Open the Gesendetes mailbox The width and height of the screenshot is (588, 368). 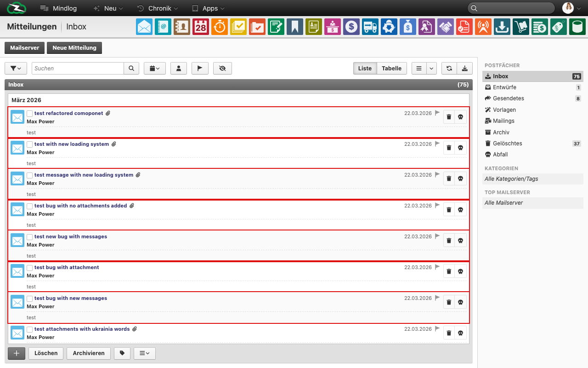pos(533,98)
